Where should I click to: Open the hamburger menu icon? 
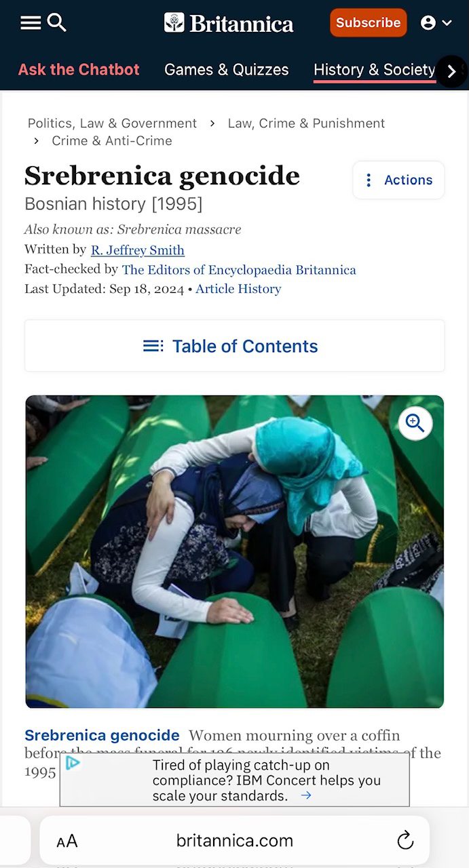coord(31,23)
